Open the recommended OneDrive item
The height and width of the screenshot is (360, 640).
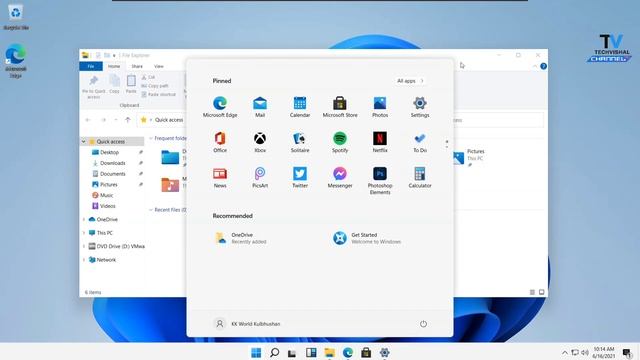pos(241,238)
